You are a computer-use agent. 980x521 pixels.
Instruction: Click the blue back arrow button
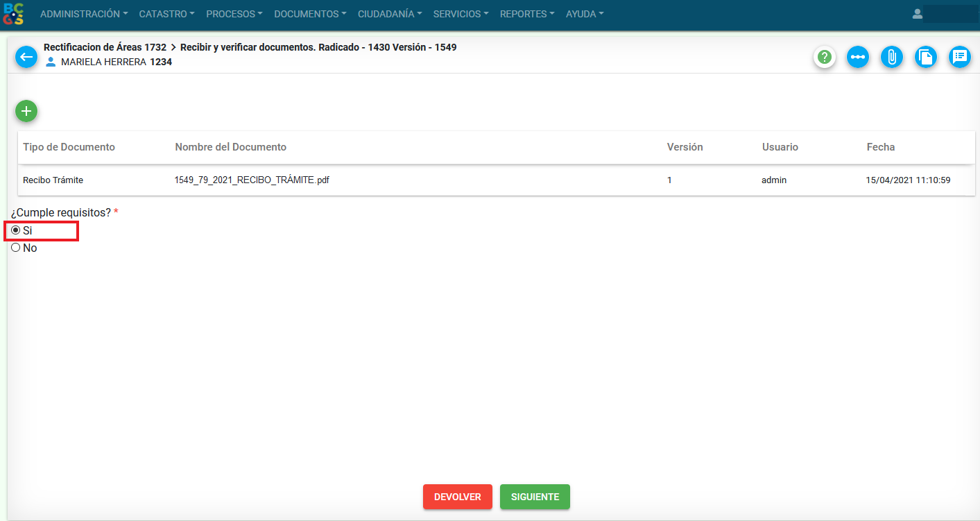pyautogui.click(x=26, y=57)
